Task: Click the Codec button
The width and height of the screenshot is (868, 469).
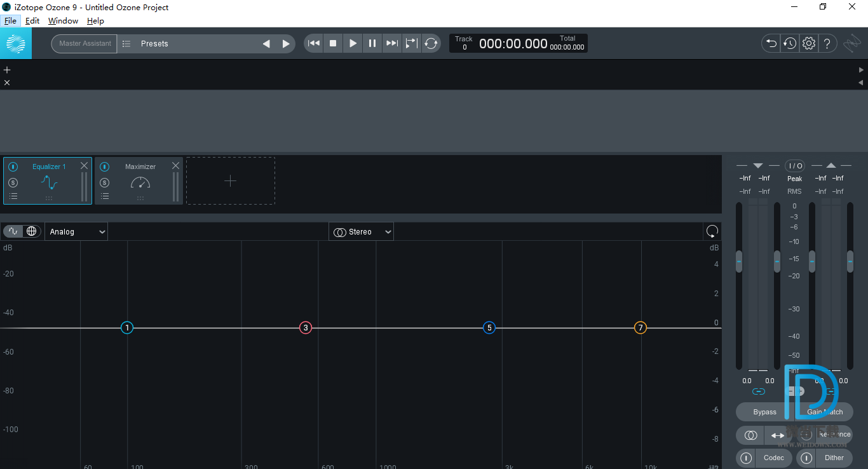Action: coord(774,458)
